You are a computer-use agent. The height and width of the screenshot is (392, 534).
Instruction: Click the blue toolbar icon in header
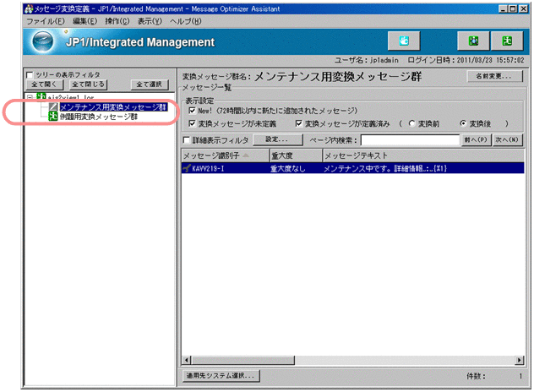[x=404, y=41]
